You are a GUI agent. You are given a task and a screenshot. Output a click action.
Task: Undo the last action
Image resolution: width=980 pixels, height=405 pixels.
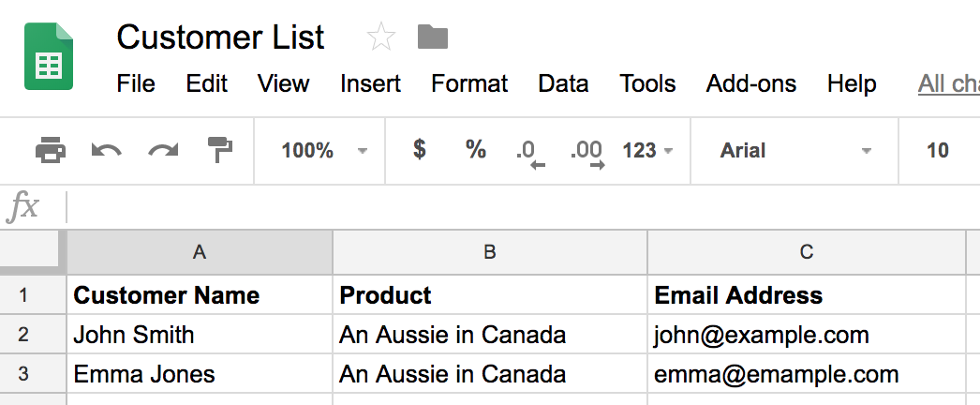point(106,151)
